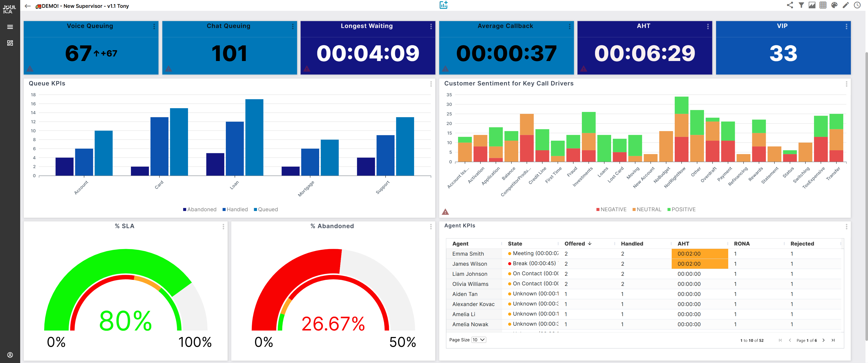The height and width of the screenshot is (363, 868).
Task: Click the share icon in the top toolbar
Action: pos(790,5)
